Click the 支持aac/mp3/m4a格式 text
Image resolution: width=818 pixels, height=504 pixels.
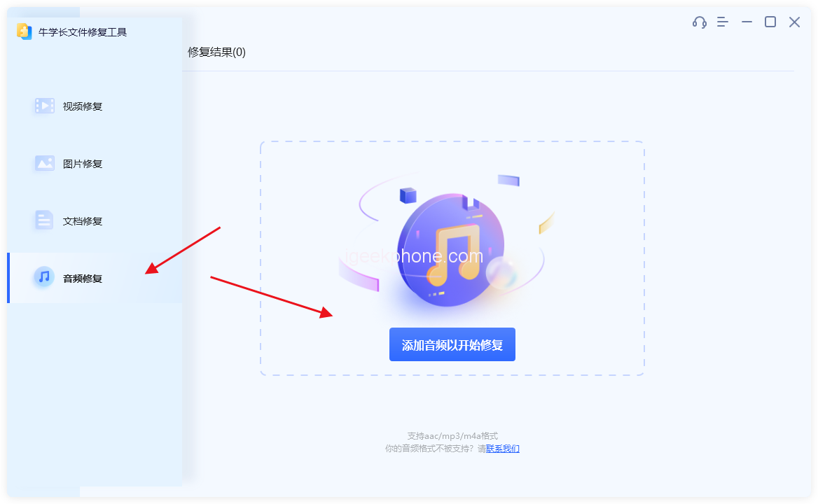(452, 435)
